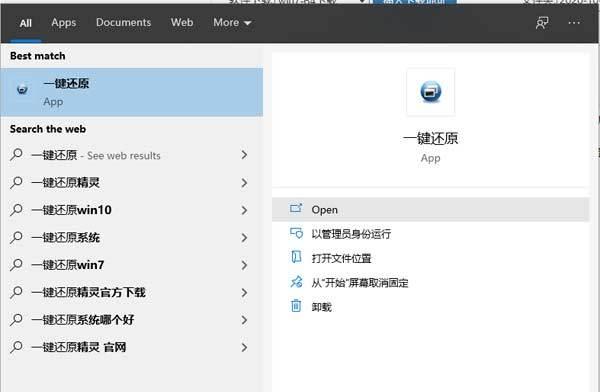Search the web for 一键还原win10

tap(132, 210)
